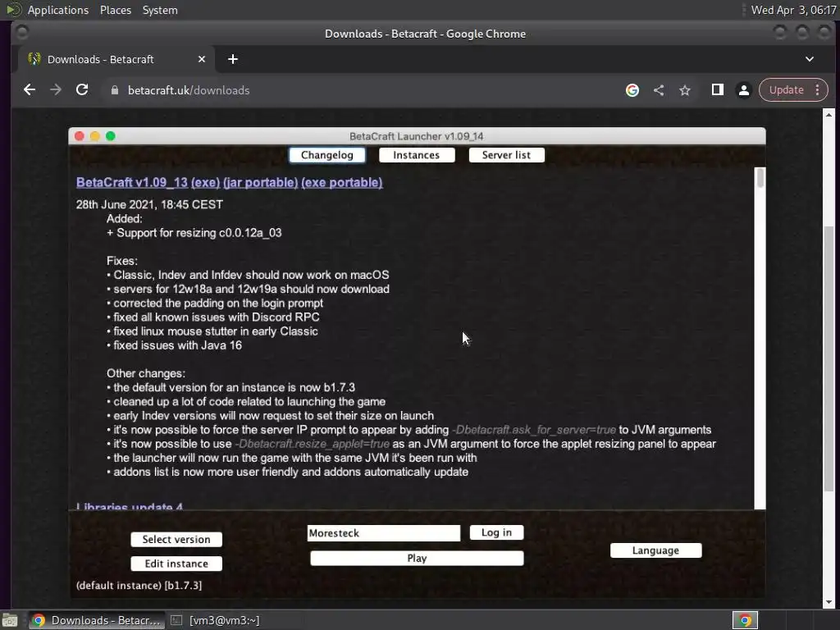840x630 pixels.
Task: Click the page scrollbar down arrow
Action: 829,603
